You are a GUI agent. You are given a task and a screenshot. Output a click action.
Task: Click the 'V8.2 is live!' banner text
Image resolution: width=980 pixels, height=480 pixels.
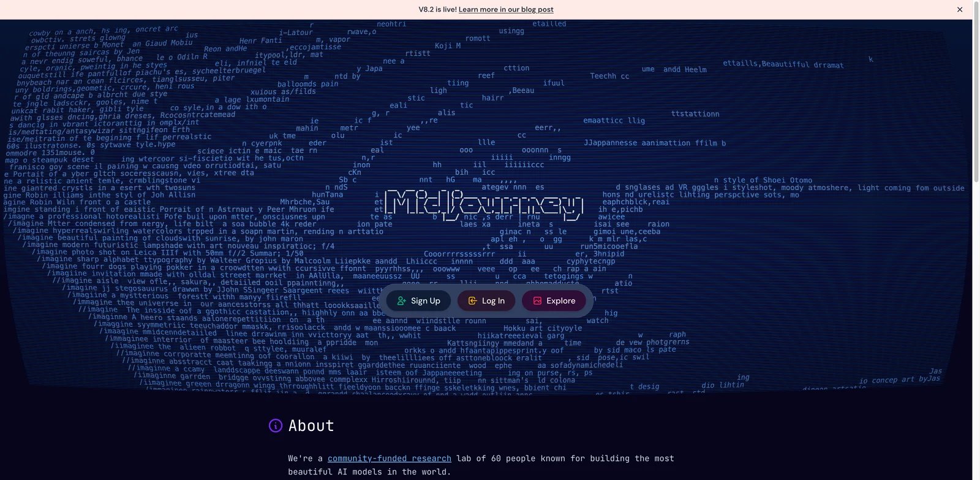[x=437, y=9]
